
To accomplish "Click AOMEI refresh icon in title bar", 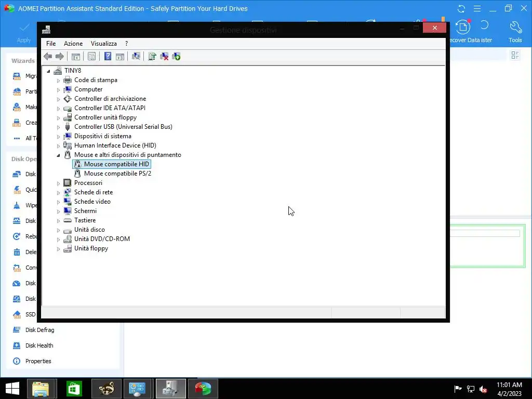I will click(x=461, y=9).
